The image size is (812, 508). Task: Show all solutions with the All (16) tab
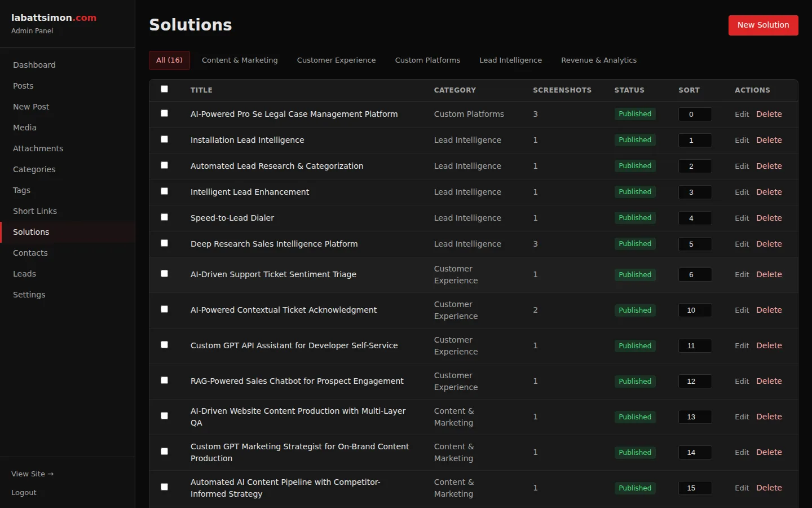(x=169, y=60)
